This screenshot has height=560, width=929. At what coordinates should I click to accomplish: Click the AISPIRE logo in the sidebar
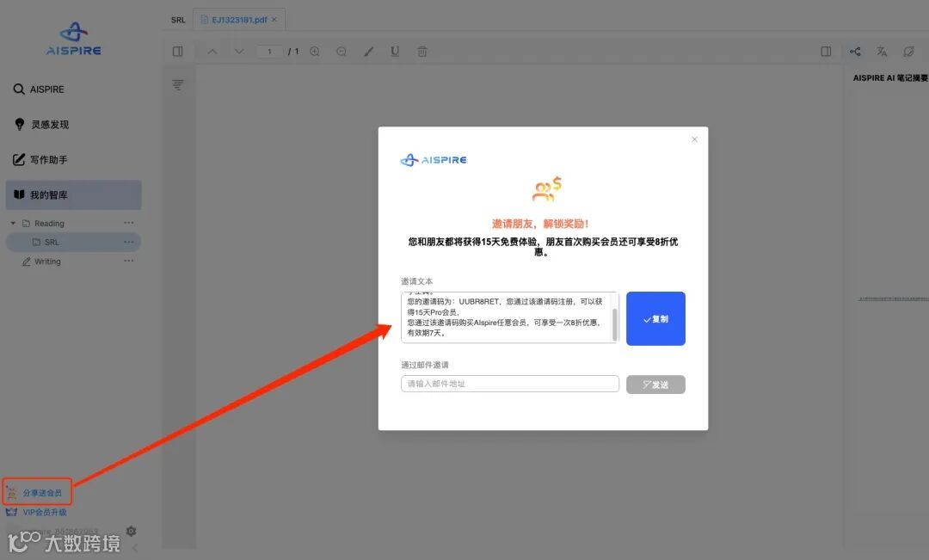click(x=73, y=39)
